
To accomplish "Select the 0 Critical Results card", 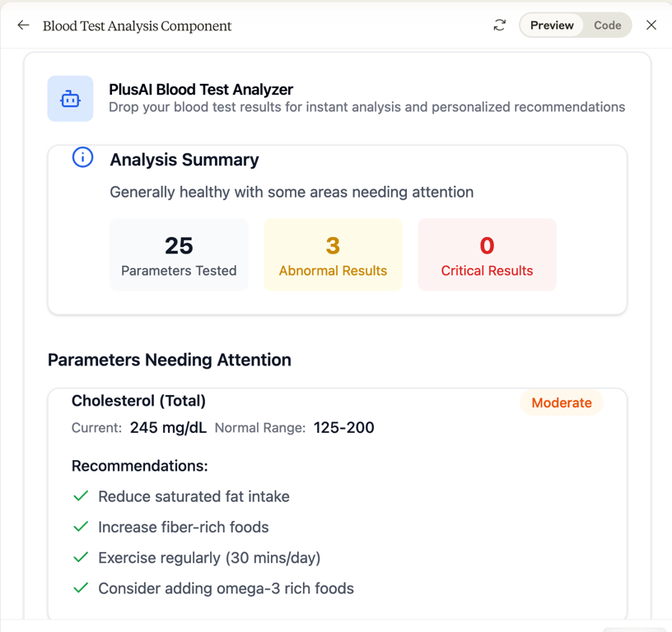I will pyautogui.click(x=487, y=255).
